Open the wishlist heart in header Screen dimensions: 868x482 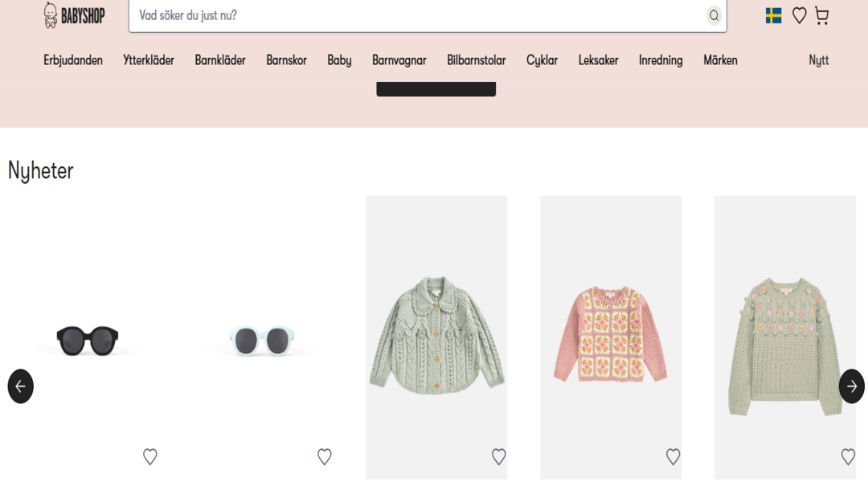tap(799, 15)
